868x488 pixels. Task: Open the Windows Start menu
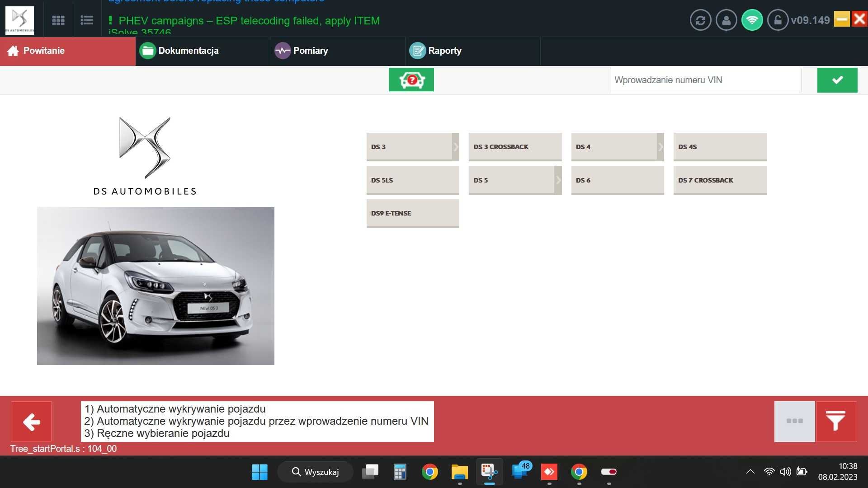(x=259, y=472)
